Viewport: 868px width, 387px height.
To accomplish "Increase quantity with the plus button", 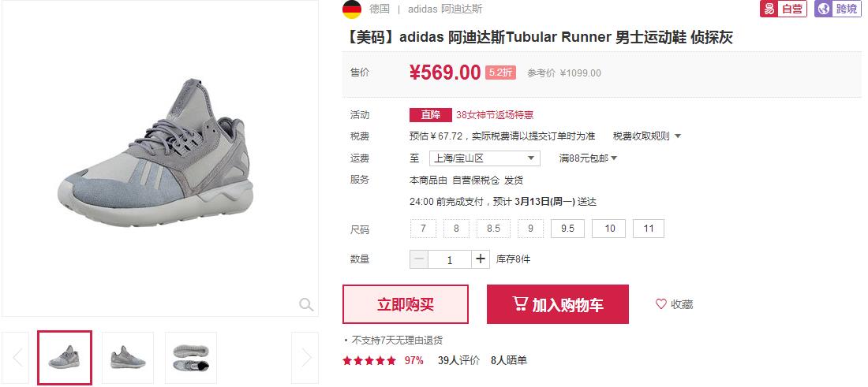I will (481, 259).
